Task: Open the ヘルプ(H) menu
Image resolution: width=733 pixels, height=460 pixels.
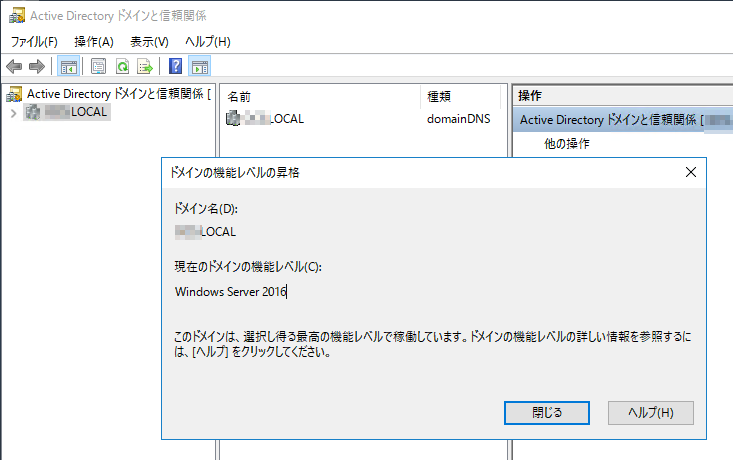Action: [208, 42]
